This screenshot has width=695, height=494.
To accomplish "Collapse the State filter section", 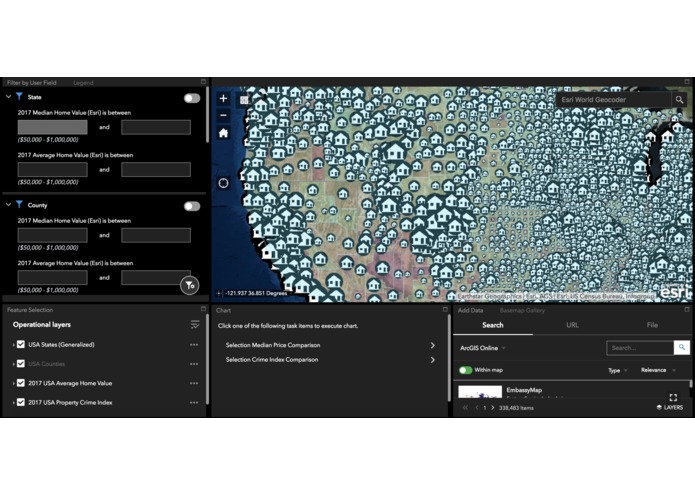I will [8, 97].
